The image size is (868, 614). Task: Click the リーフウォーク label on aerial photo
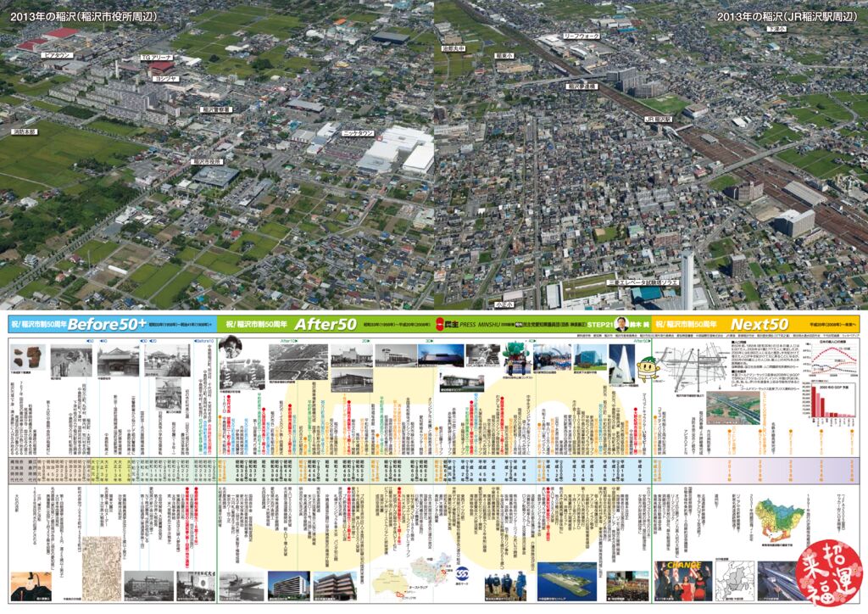tap(581, 36)
